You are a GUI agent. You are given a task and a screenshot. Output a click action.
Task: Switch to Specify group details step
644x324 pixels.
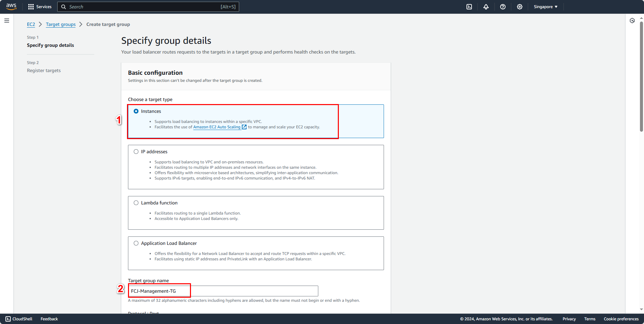(x=51, y=45)
